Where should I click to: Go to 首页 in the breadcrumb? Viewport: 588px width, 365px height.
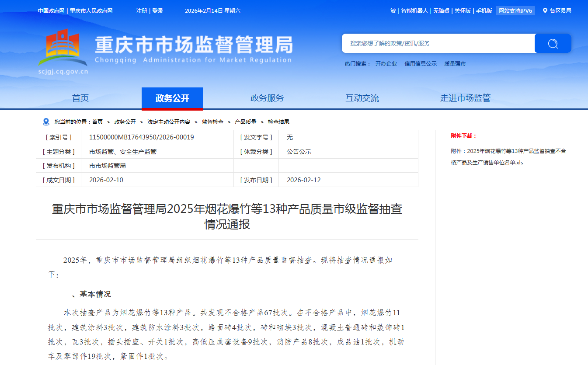tap(97, 122)
